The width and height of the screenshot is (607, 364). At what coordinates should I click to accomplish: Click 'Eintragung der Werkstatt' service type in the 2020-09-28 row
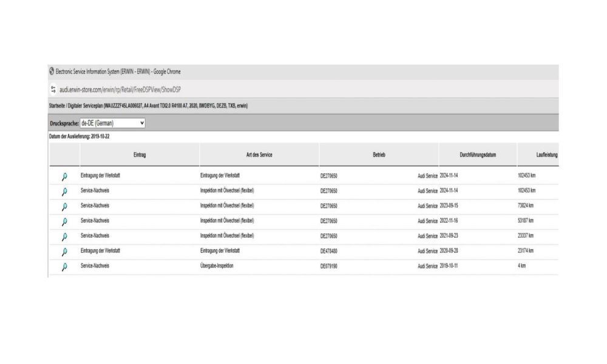pyautogui.click(x=220, y=251)
